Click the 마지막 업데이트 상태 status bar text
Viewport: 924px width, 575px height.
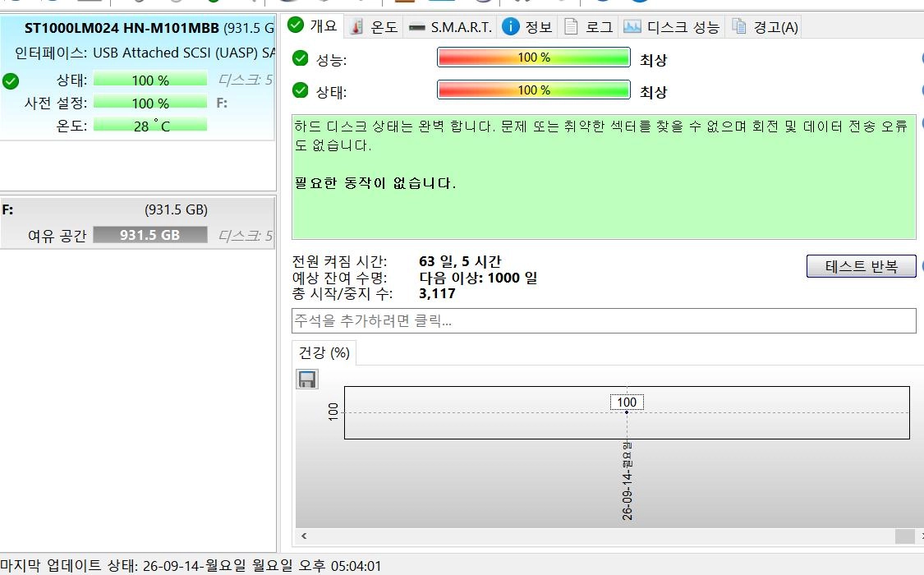click(191, 566)
